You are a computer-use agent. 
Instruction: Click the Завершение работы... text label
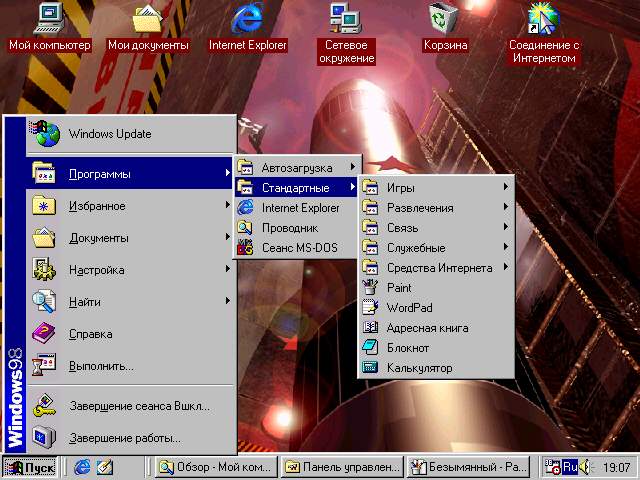(125, 438)
